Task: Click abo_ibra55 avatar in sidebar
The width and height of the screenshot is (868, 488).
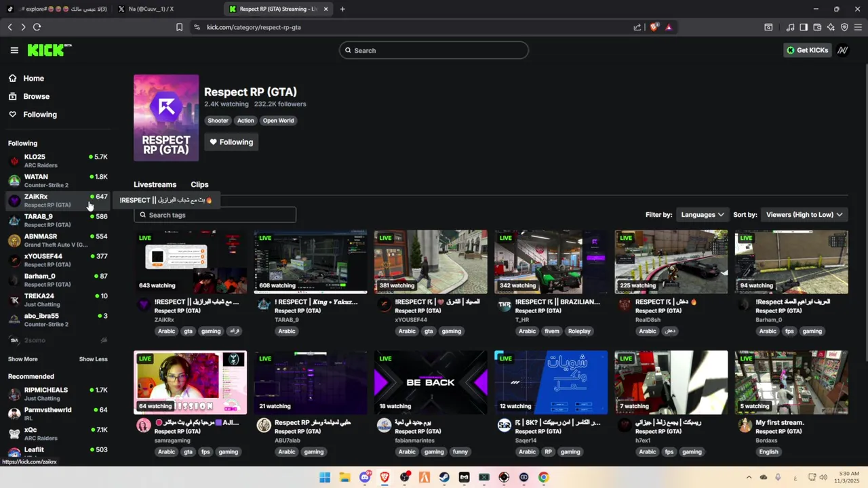Action: click(14, 320)
